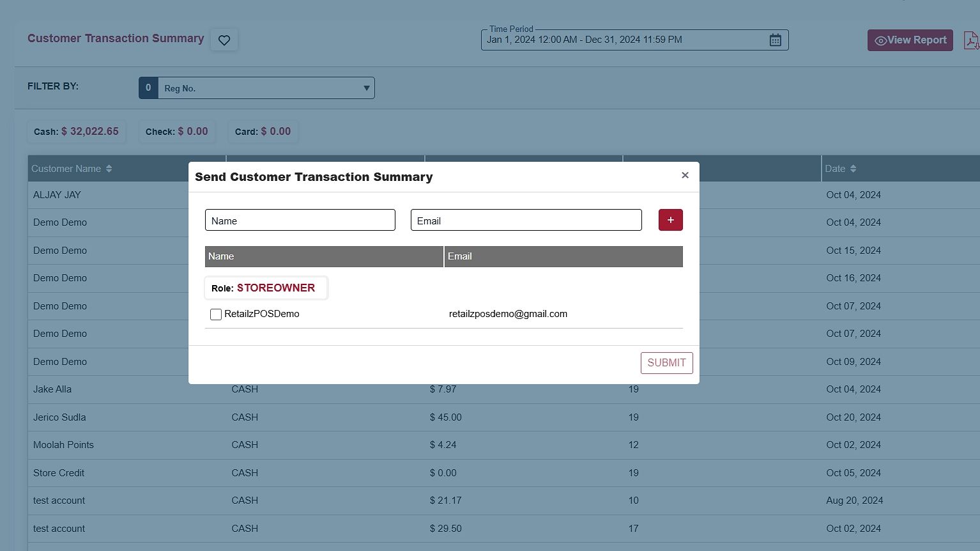The height and width of the screenshot is (551, 980).
Task: Click the Name input field
Action: click(x=300, y=221)
